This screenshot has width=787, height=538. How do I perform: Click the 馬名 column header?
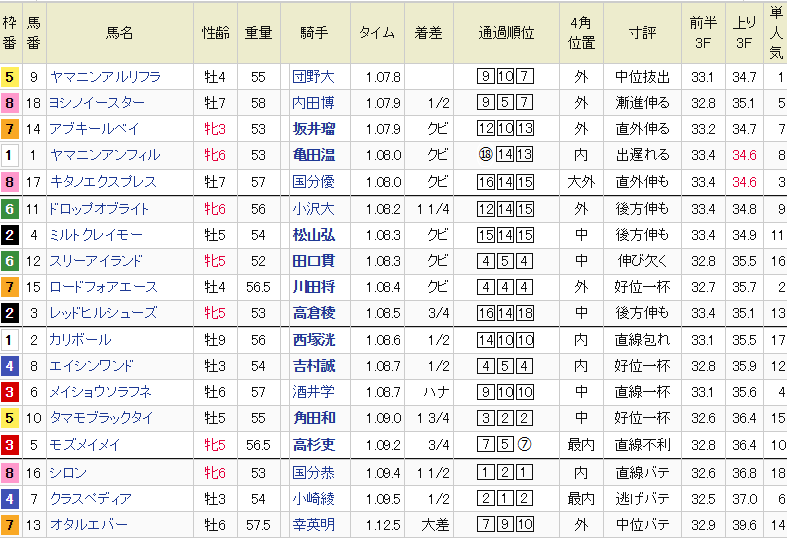coord(119,32)
